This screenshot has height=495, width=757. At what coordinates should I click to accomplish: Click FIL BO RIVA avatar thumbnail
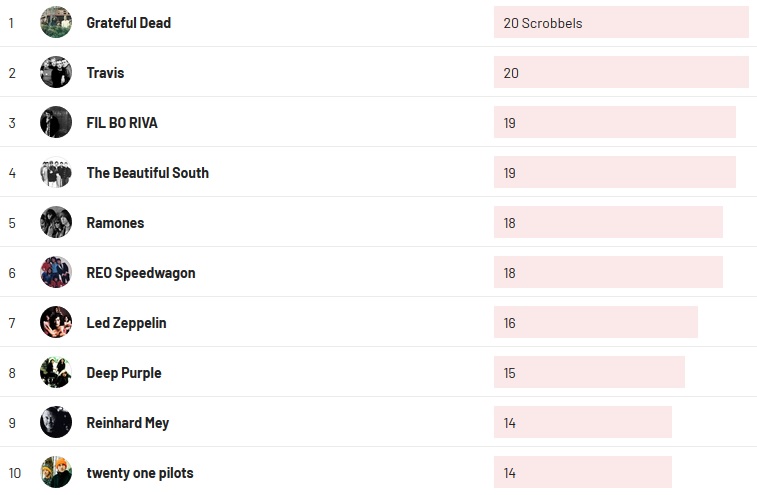click(56, 122)
